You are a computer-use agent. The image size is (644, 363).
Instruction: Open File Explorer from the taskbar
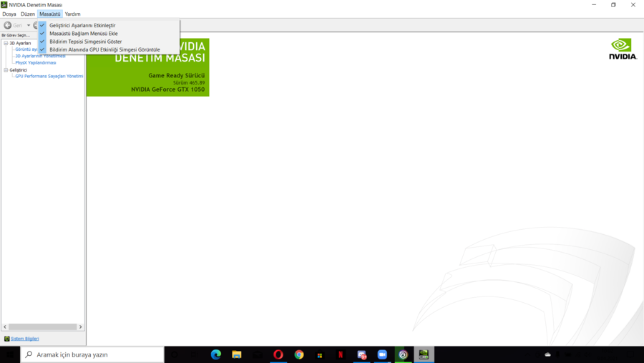tap(237, 354)
